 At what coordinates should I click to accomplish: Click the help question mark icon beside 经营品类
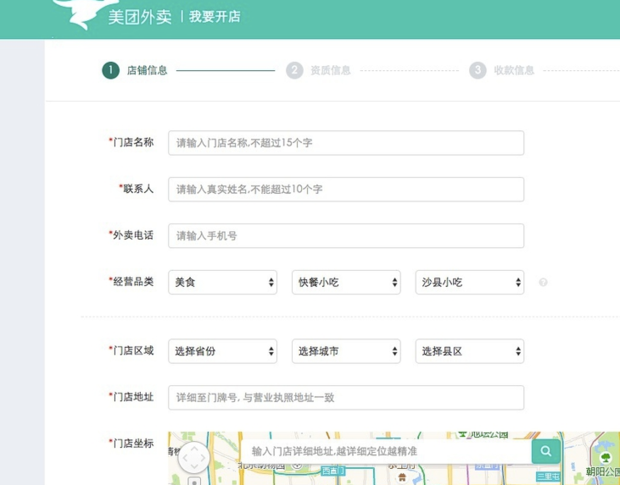click(543, 282)
